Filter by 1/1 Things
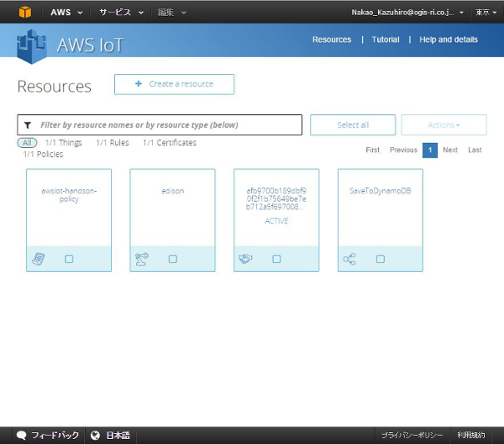This screenshot has height=444, width=504. point(64,142)
